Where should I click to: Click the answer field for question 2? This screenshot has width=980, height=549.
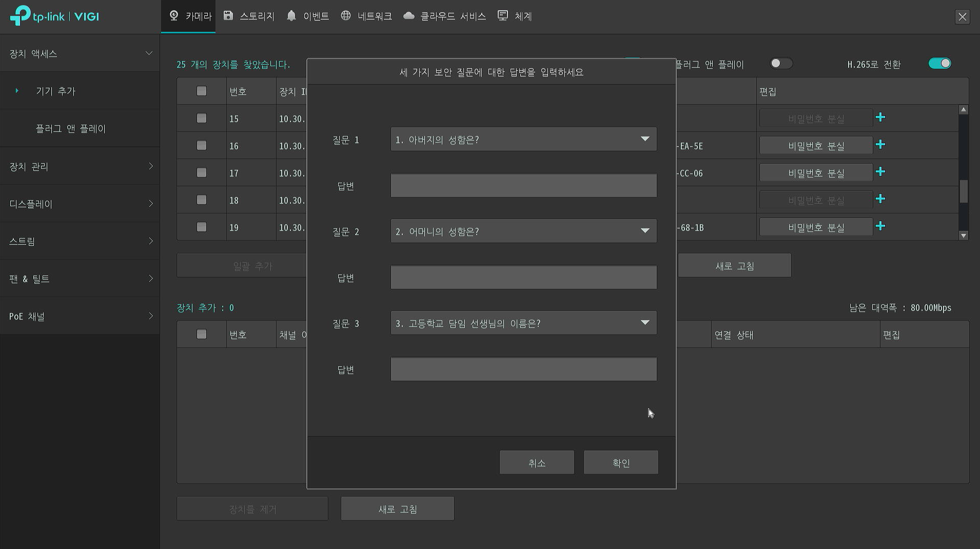pos(523,277)
